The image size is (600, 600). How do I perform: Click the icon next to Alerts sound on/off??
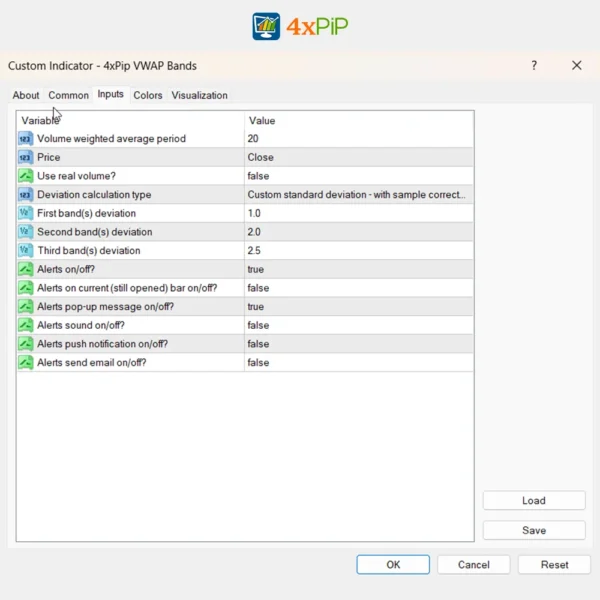25,325
